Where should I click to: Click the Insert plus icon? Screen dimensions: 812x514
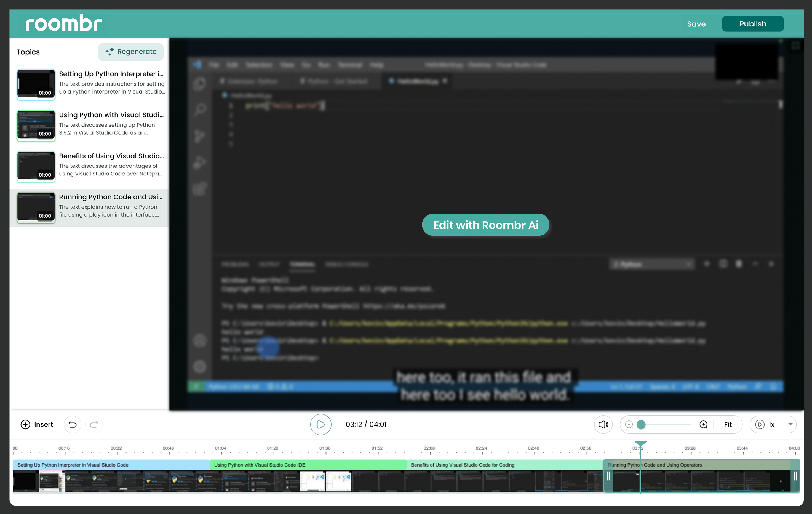pyautogui.click(x=25, y=424)
